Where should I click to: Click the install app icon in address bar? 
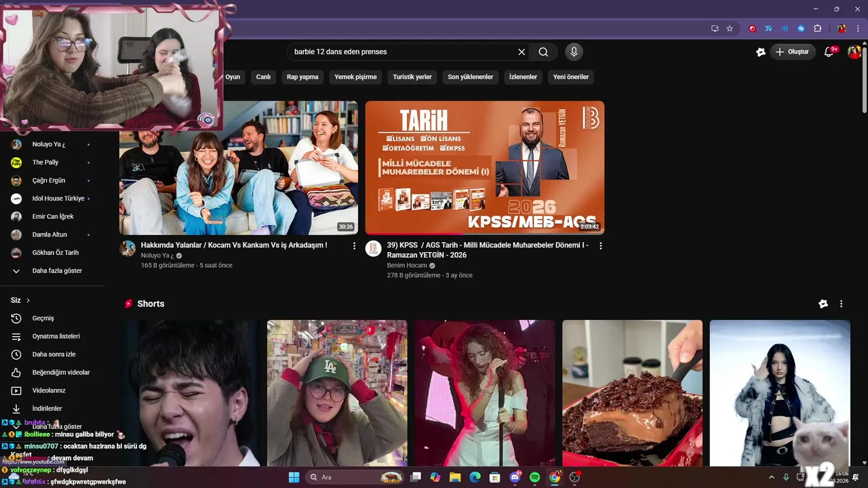pos(715,28)
